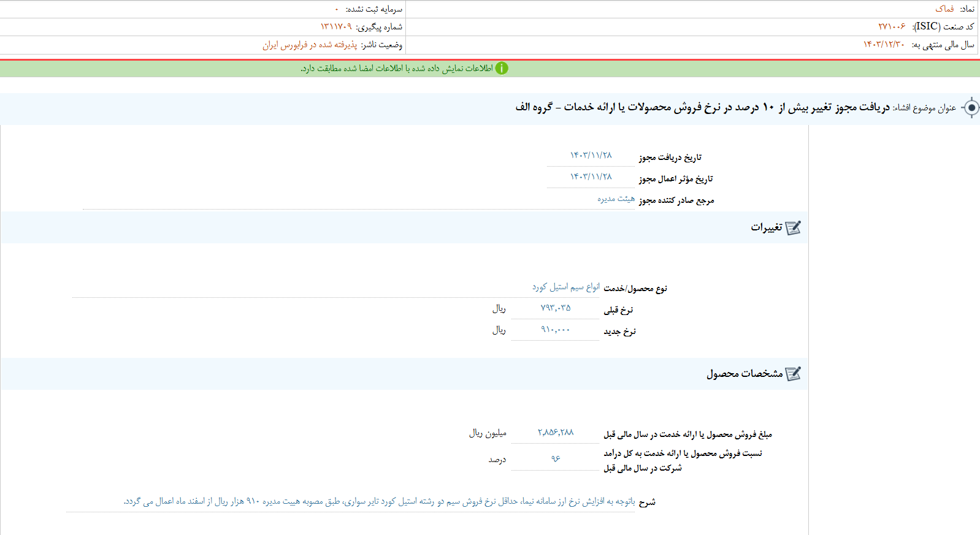This screenshot has height=535, width=980.
Task: Click the unregistered capital value ۰
Action: click(337, 9)
